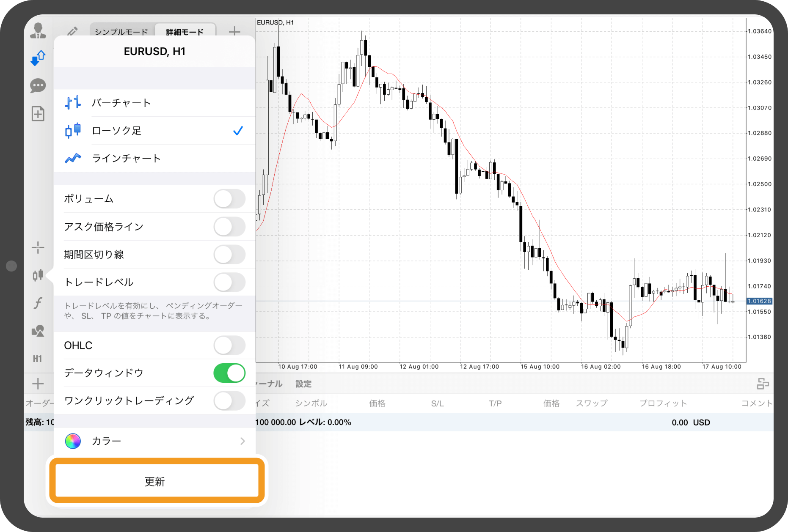Click the スワップ column header
Screen dimensions: 788x532
point(592,403)
